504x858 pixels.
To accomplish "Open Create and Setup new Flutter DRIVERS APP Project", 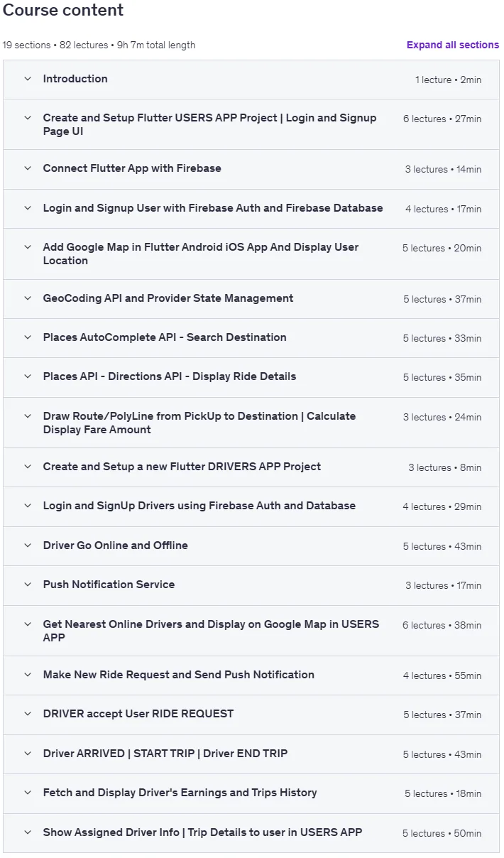I will click(x=182, y=467).
